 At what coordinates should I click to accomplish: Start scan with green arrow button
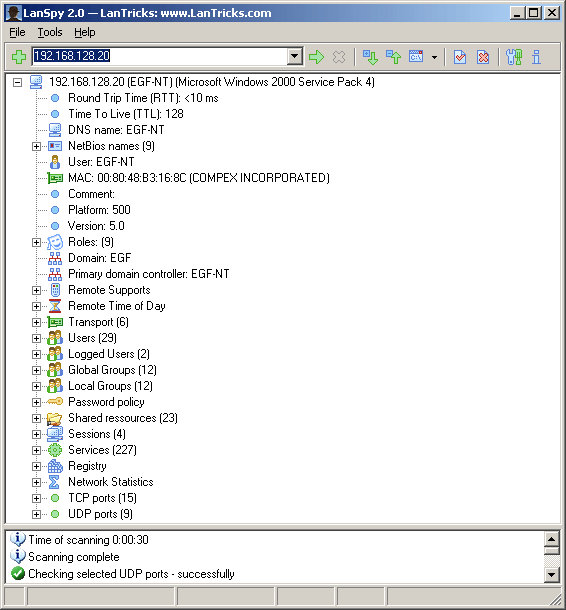tap(316, 57)
